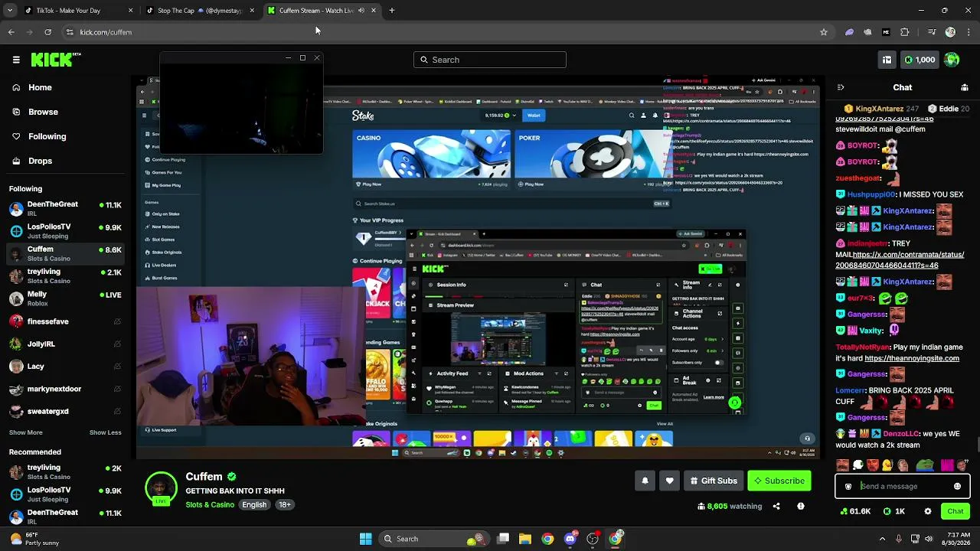The width and height of the screenshot is (980, 551).
Task: Click the Send a message field
Action: pos(902,486)
